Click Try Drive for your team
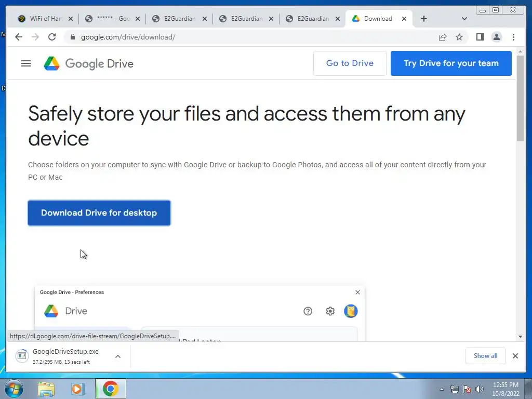 (x=451, y=63)
